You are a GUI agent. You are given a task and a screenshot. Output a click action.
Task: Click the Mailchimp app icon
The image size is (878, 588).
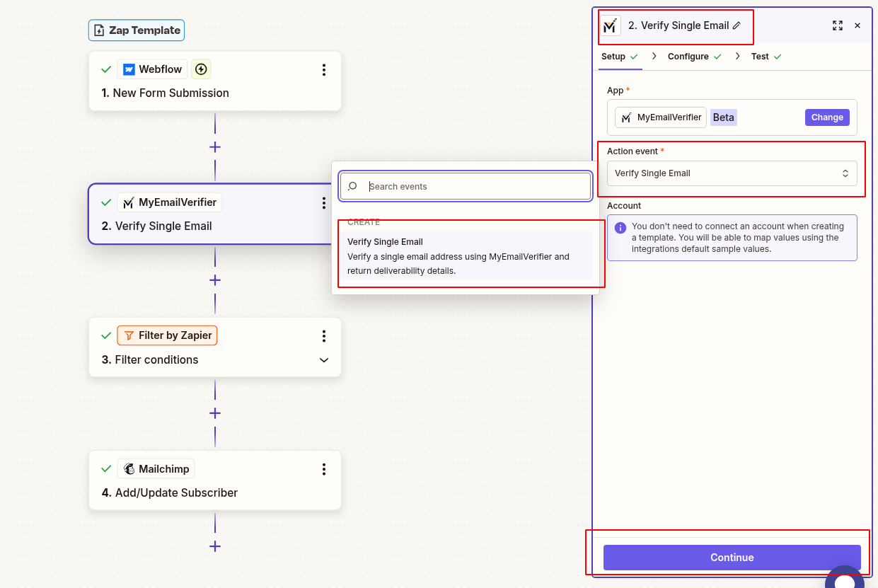pos(130,468)
